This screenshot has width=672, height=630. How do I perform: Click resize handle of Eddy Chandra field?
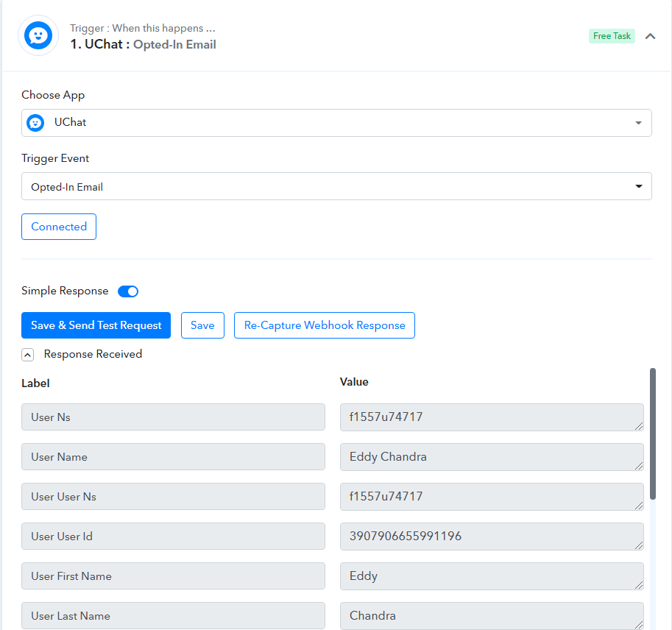(x=639, y=466)
